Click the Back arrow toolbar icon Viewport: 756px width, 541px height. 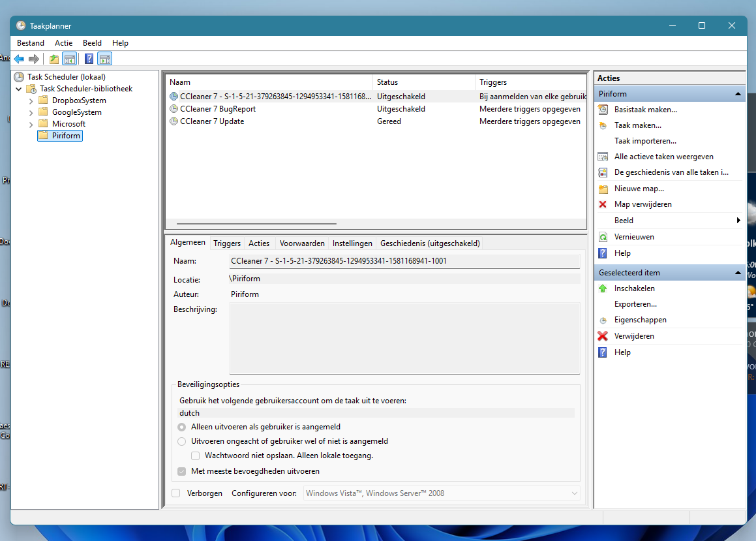tap(20, 59)
